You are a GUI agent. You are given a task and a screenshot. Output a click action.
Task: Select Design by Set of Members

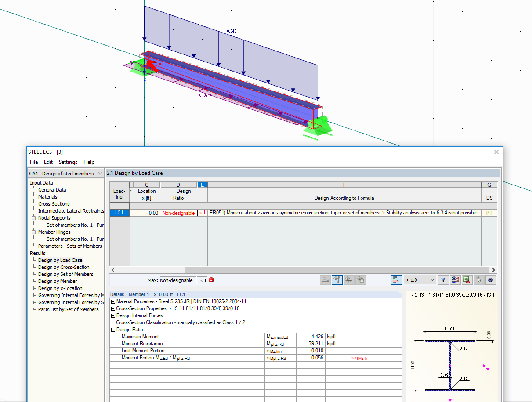pyautogui.click(x=66, y=274)
